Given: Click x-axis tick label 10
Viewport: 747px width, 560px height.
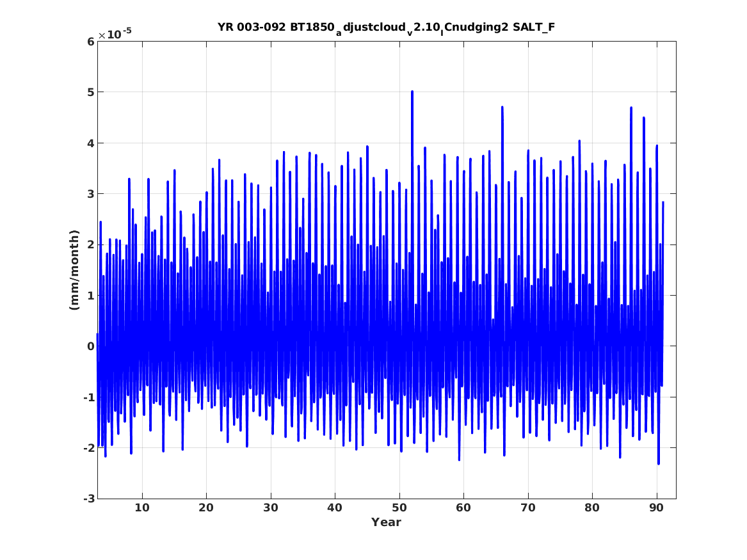Looking at the screenshot, I should [x=142, y=508].
